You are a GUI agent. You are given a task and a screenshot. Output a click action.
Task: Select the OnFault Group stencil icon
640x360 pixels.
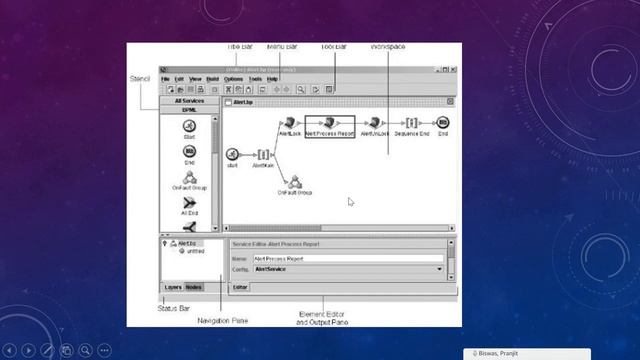click(x=189, y=178)
